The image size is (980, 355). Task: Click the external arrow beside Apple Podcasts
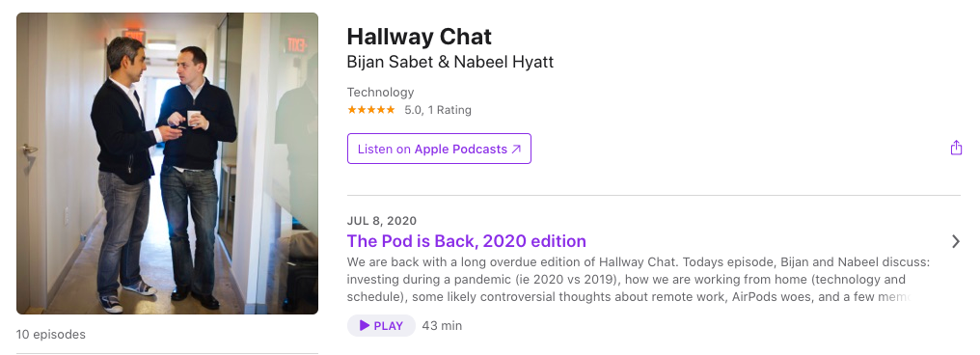[x=516, y=150]
